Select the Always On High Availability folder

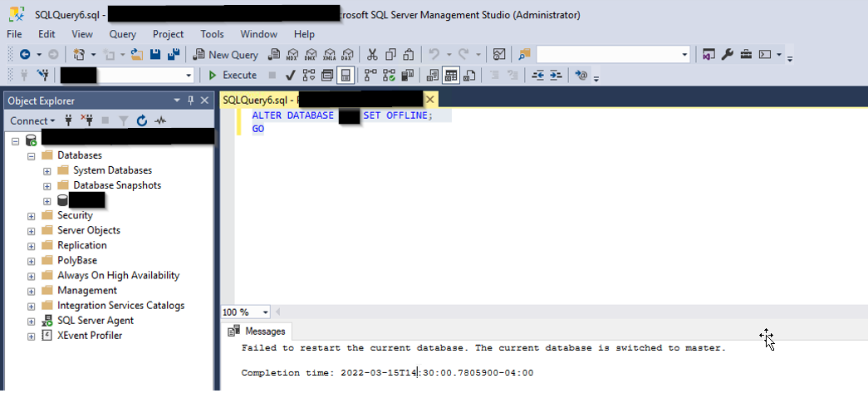[x=119, y=275]
